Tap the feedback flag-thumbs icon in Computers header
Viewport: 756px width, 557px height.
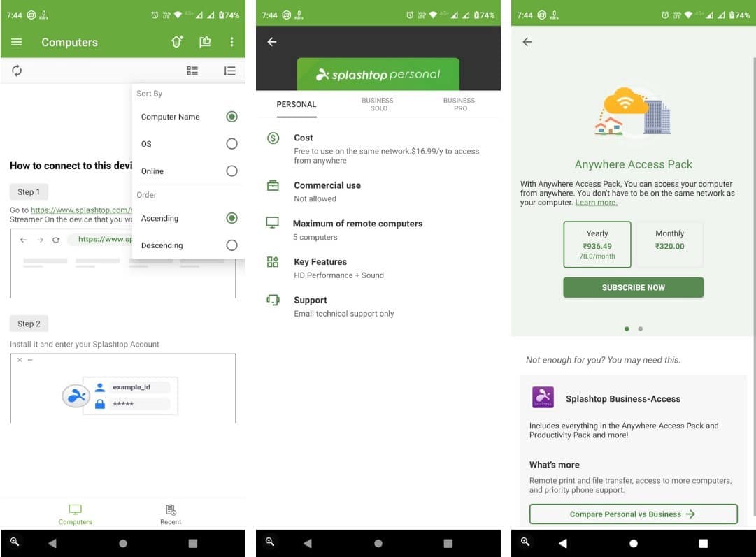205,42
